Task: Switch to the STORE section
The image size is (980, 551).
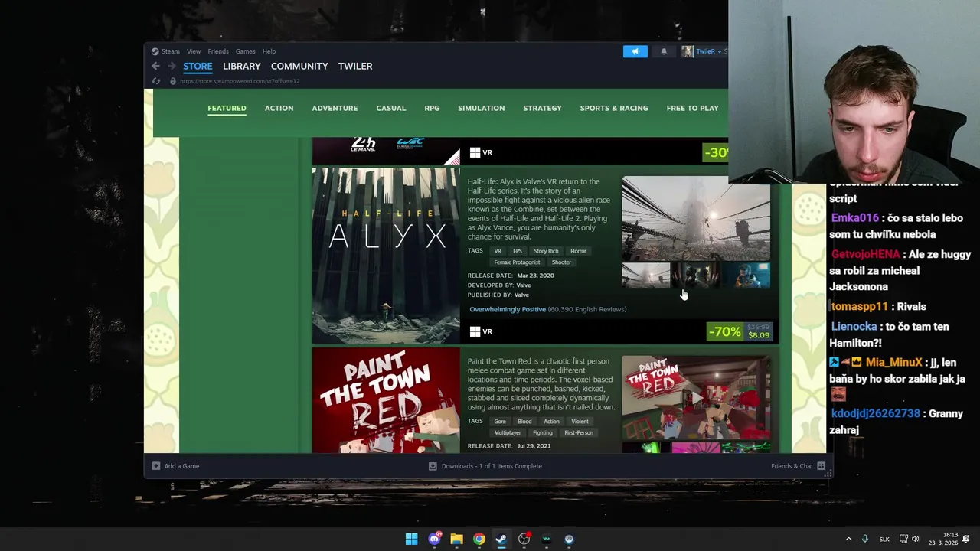Action: pos(198,67)
